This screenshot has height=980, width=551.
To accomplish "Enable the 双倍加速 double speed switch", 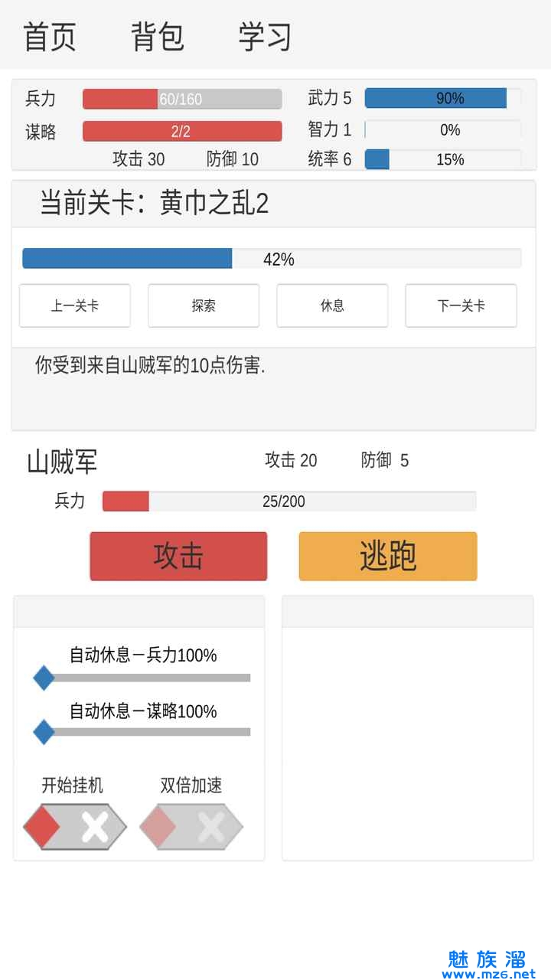I will [x=191, y=826].
